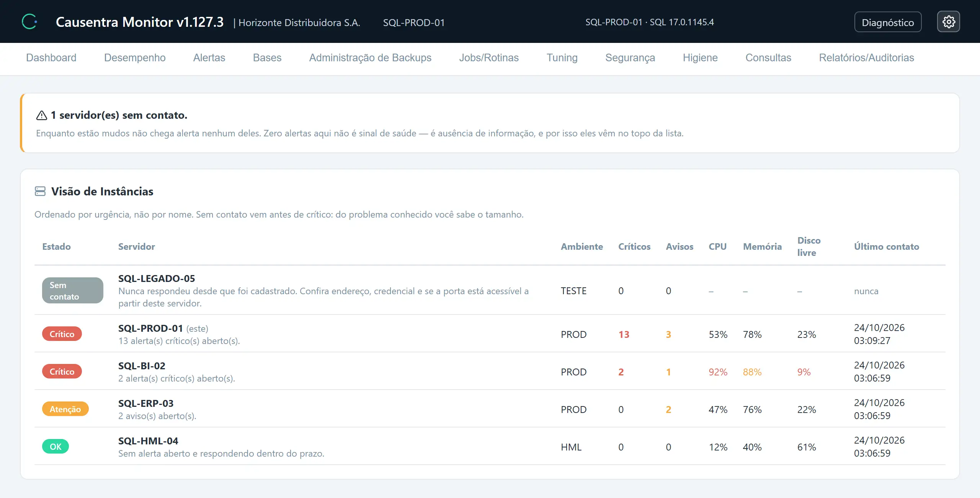The width and height of the screenshot is (980, 498).
Task: Click the Servidor column header
Action: coord(137,247)
